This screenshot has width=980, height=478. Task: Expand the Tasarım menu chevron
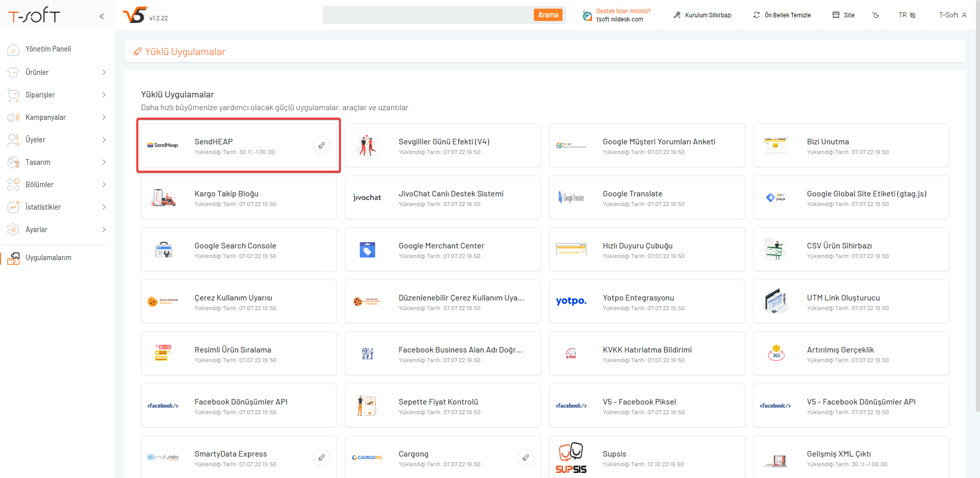[104, 162]
